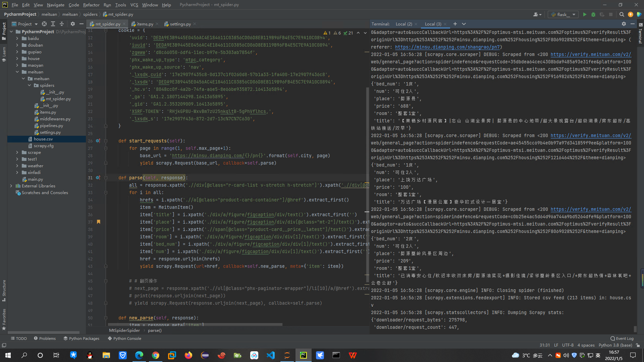Open the new terminal session chevron dropdown
Screen dimensions: 644x362
pyautogui.click(x=464, y=24)
